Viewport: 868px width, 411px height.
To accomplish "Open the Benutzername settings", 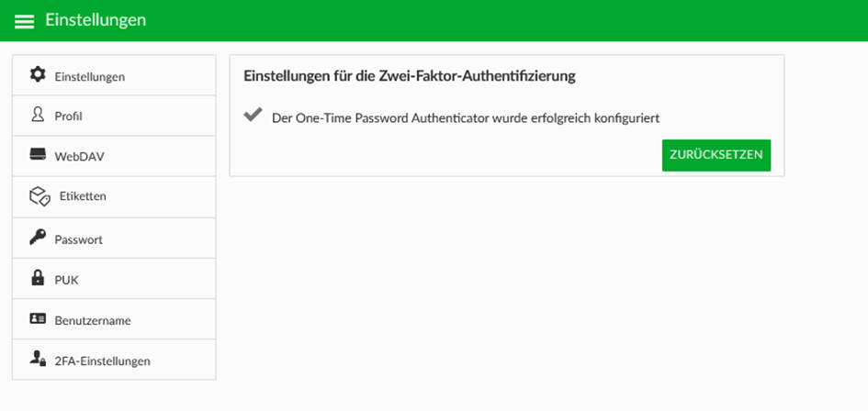I will pos(114,319).
